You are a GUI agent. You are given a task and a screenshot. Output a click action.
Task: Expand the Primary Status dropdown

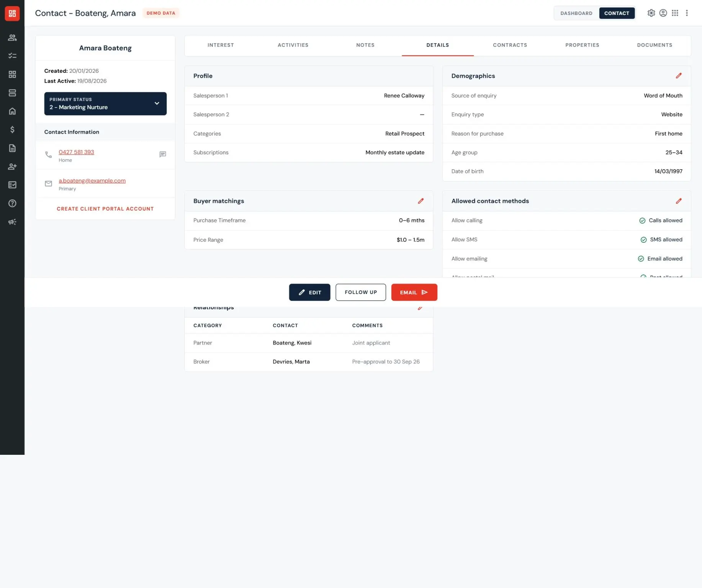tap(105, 104)
